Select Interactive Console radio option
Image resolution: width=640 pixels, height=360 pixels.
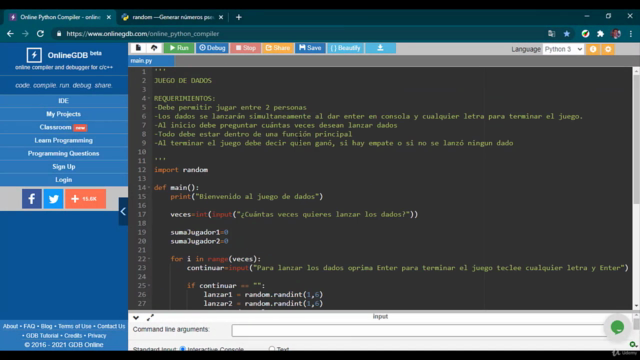tap(183, 349)
